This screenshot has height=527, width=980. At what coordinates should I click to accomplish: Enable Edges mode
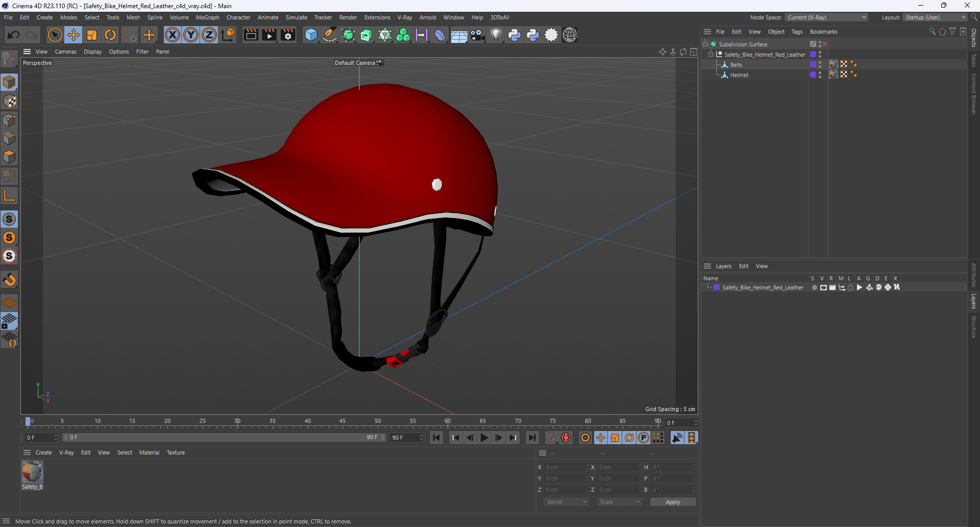pyautogui.click(x=9, y=138)
